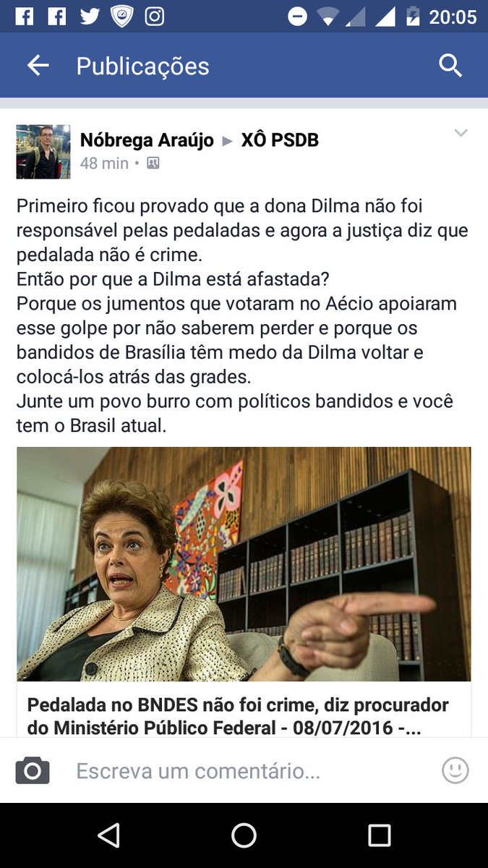
Task: Tap Nóbrega Araújo's profile picture
Action: [x=43, y=151]
